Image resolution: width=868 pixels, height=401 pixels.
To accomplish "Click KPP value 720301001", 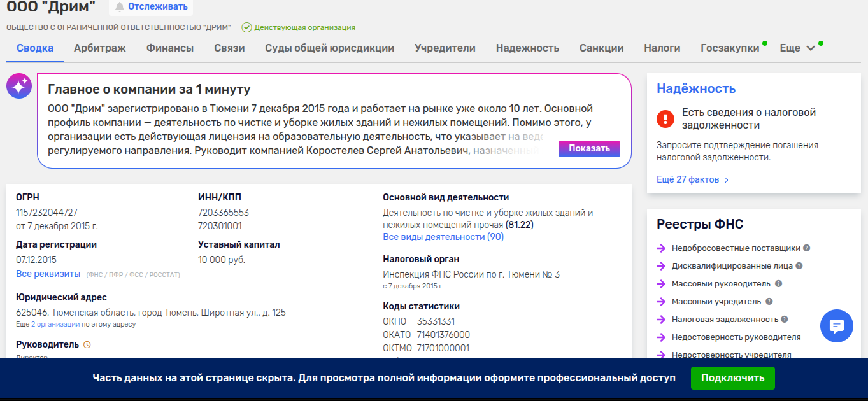I will 220,226.
